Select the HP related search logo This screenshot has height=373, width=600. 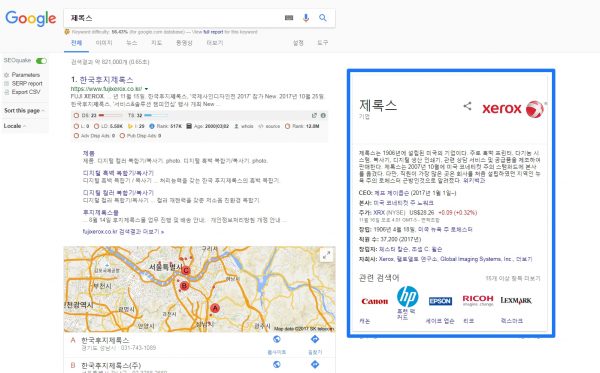pyautogui.click(x=408, y=296)
